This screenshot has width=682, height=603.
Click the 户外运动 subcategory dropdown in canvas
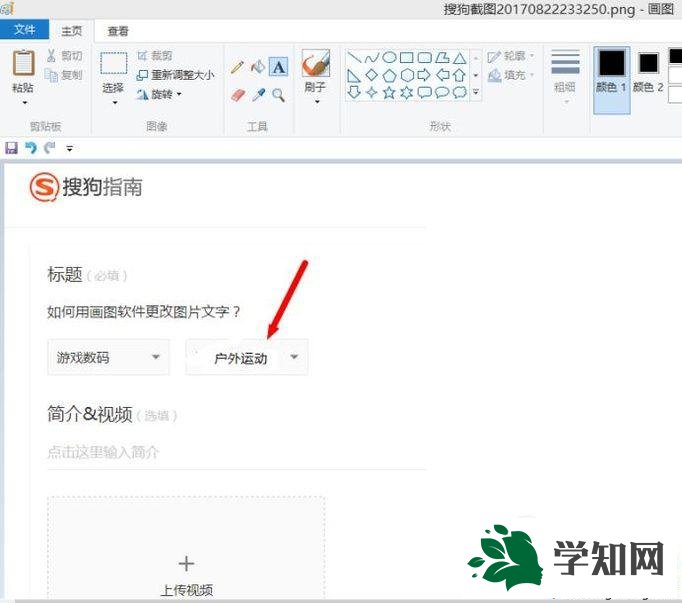(x=247, y=357)
